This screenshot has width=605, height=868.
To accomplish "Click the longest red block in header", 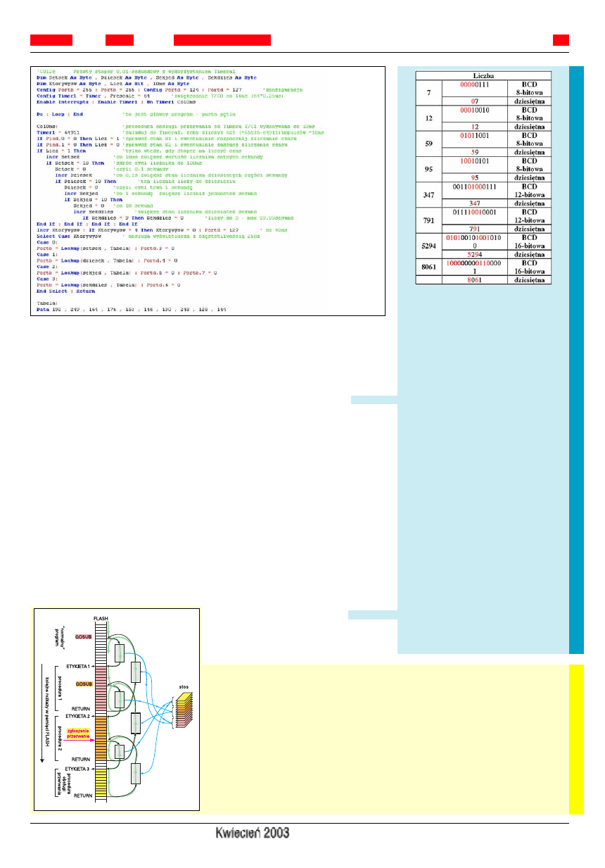I will [222, 39].
